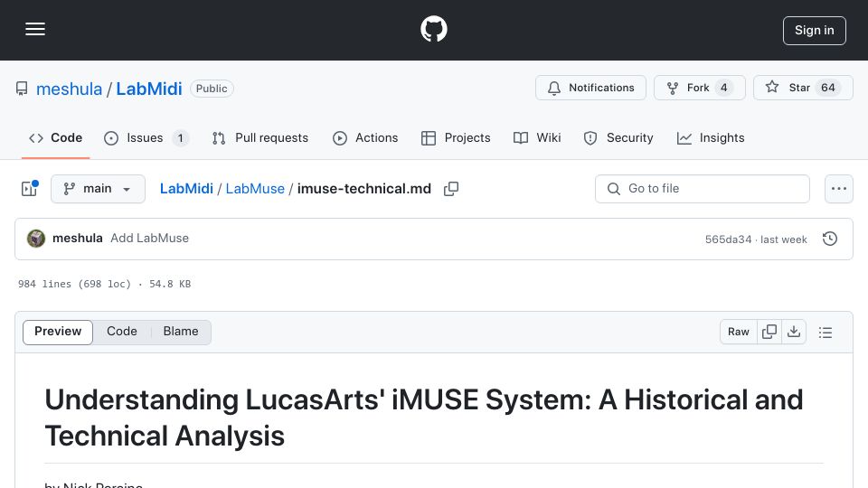868x488 pixels.
Task: Open the Pull requests tab
Action: coord(260,137)
